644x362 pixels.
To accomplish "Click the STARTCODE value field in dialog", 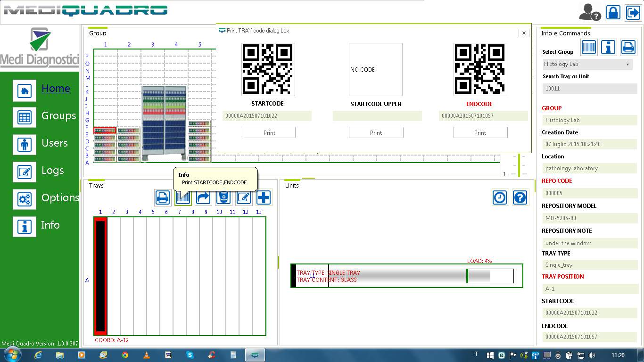I will (267, 116).
